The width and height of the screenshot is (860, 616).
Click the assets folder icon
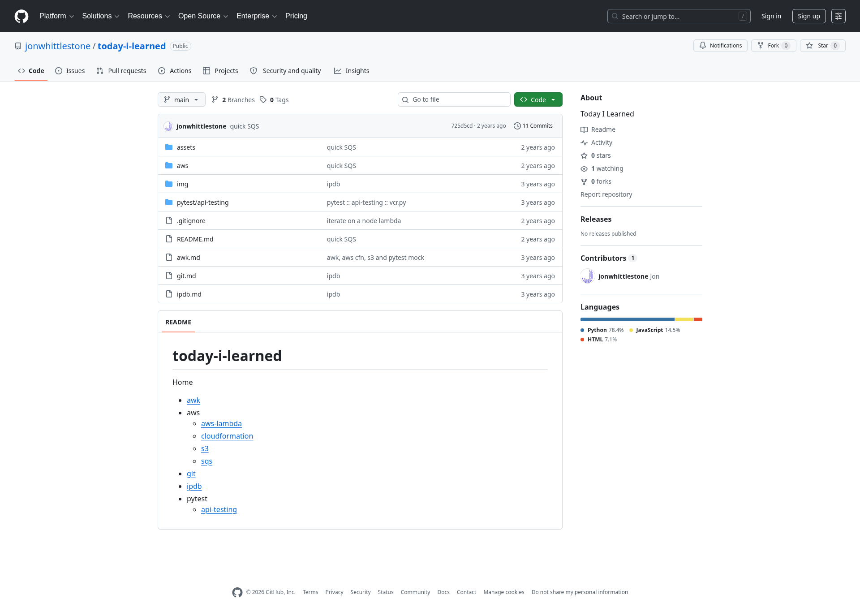pyautogui.click(x=169, y=147)
